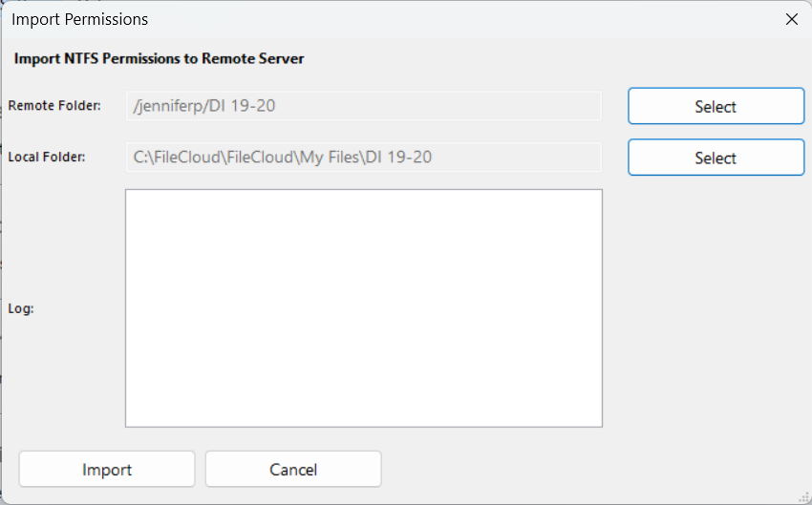Click the bottom-right window resize grip

(x=804, y=497)
